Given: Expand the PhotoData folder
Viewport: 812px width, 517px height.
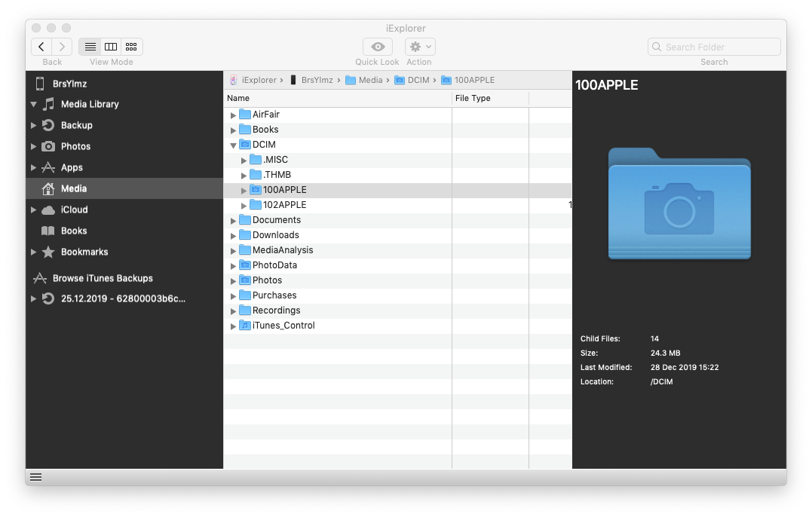Looking at the screenshot, I should click(233, 265).
